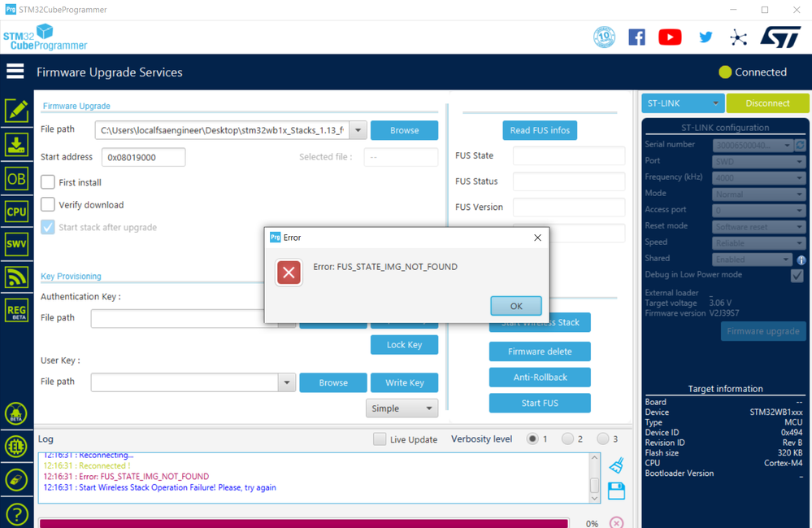Show info for Shared setting
Image resolution: width=812 pixels, height=528 pixels.
pyautogui.click(x=801, y=260)
